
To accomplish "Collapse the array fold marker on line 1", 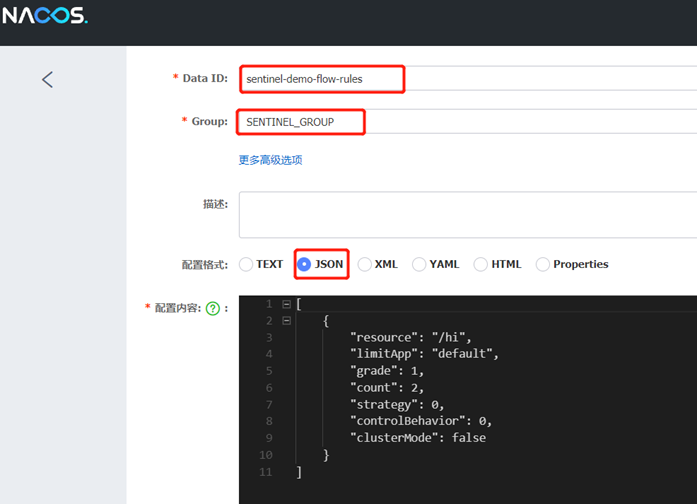I will 287,304.
